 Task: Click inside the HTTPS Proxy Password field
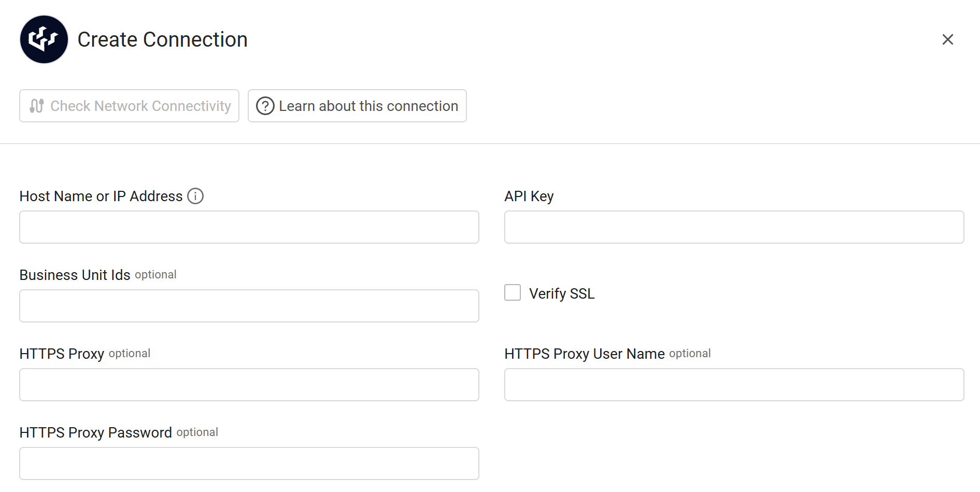coord(249,463)
